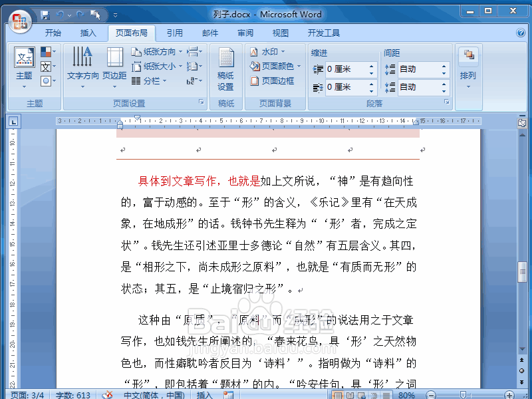Screen dimensions: 532x399
Task: Click the tab stop selector box
Action: pyautogui.click(x=13, y=122)
